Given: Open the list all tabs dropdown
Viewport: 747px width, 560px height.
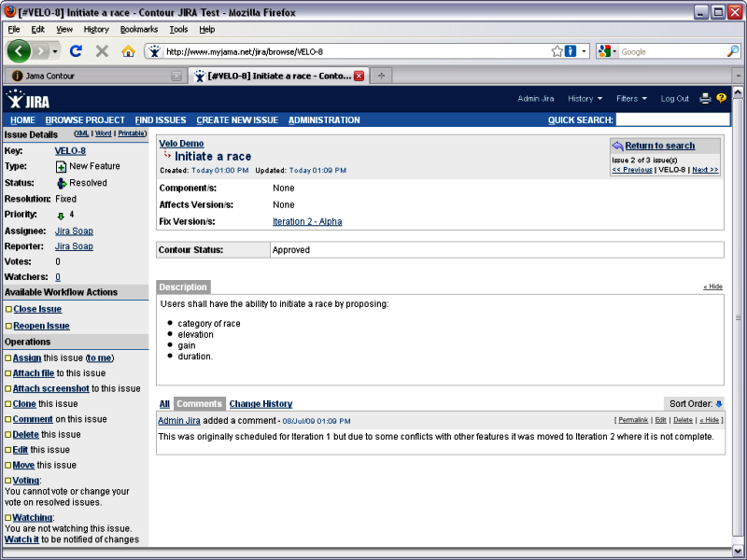Looking at the screenshot, I should click(x=739, y=76).
